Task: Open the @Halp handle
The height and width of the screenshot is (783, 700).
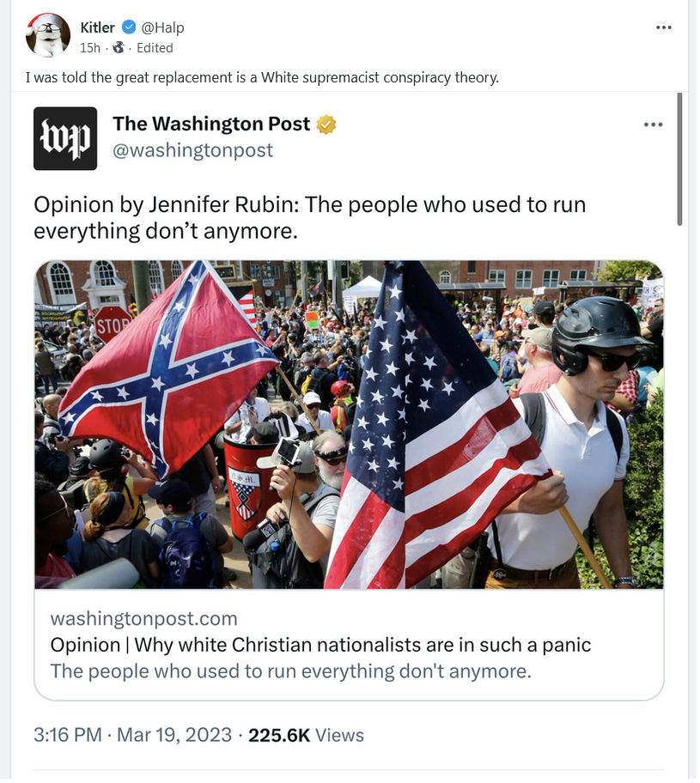Action: click(163, 27)
